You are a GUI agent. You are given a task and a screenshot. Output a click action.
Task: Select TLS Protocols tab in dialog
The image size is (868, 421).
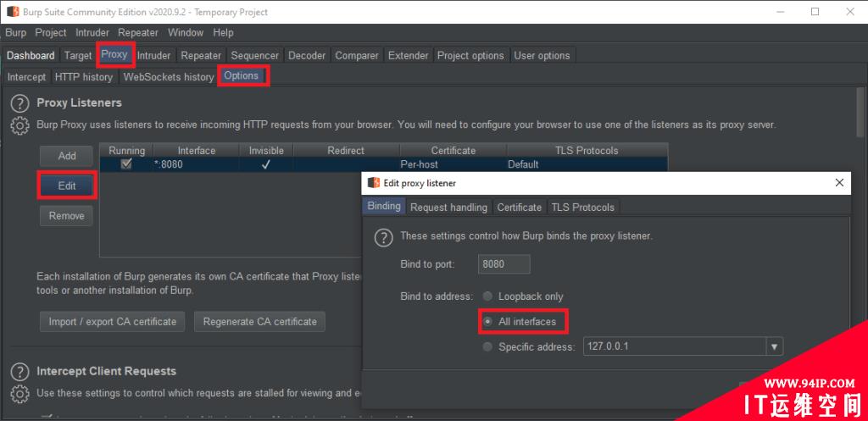click(582, 207)
